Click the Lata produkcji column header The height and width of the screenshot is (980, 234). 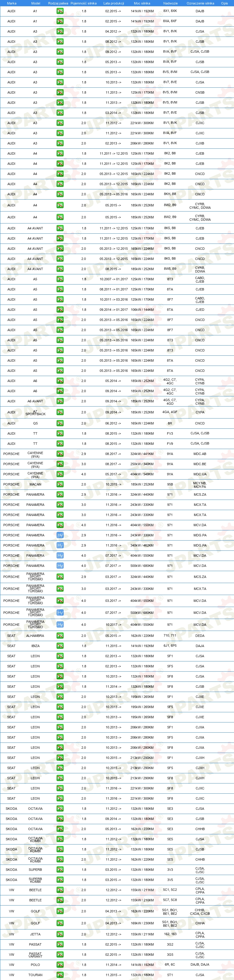coord(114,3)
